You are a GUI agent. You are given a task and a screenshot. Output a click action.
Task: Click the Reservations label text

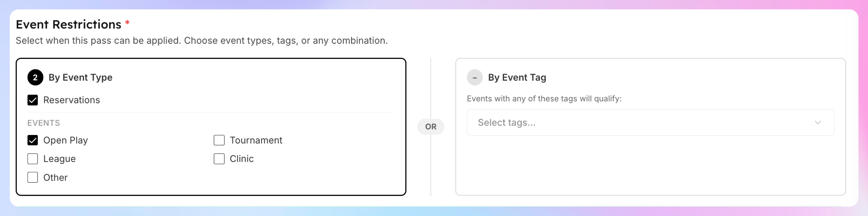tap(72, 100)
